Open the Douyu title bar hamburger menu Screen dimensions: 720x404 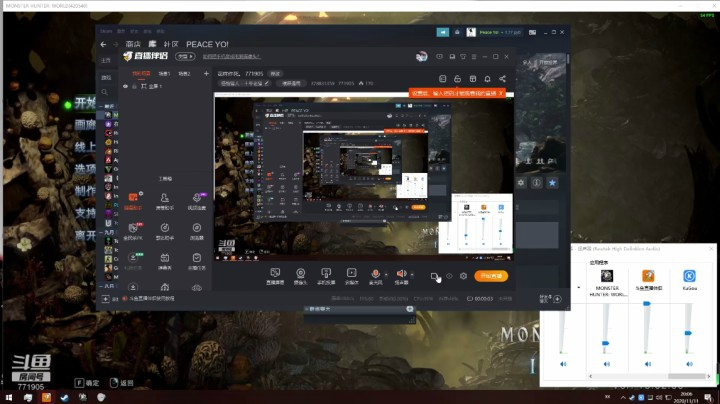tap(474, 56)
